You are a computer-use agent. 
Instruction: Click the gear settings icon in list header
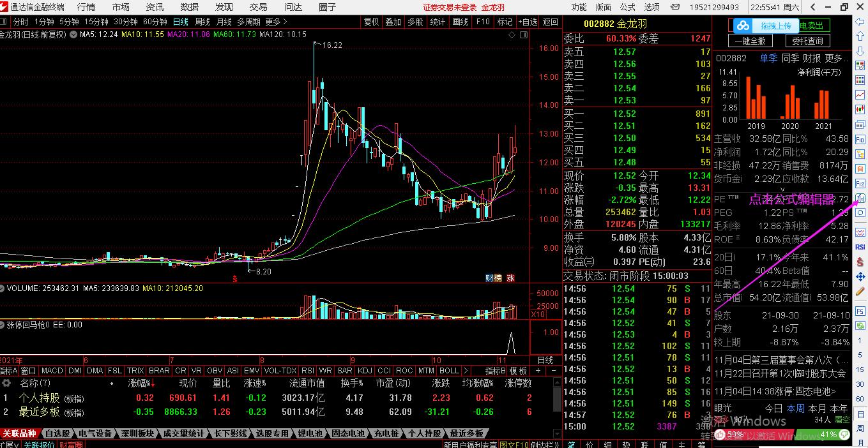7,384
